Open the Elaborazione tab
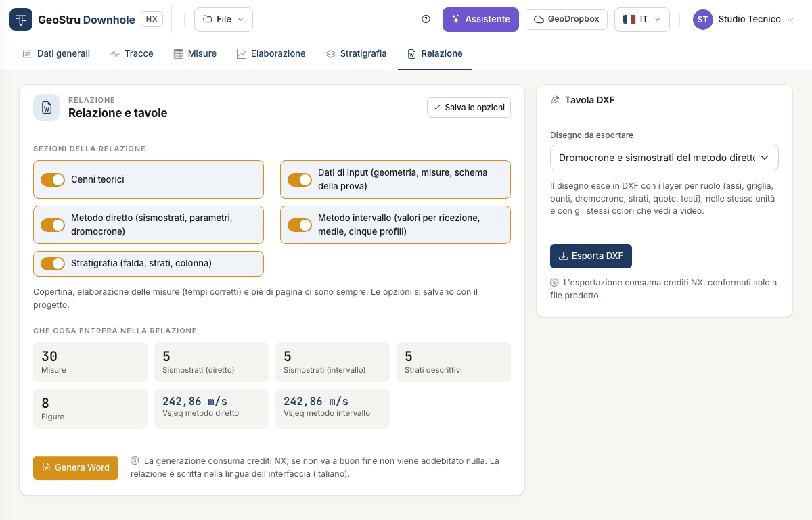Screen dimensions: 812x520 pyautogui.click(x=271, y=54)
